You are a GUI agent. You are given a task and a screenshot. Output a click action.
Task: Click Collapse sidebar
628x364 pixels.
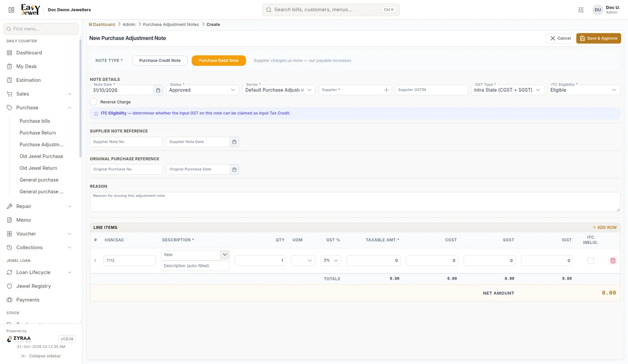click(x=41, y=356)
